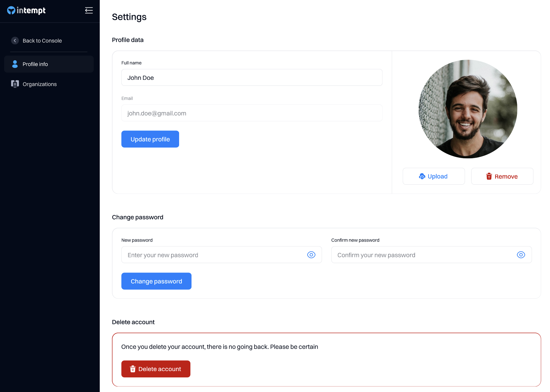Click the Intempt logo icon
Screen dimensions: 550x392
(11, 10)
